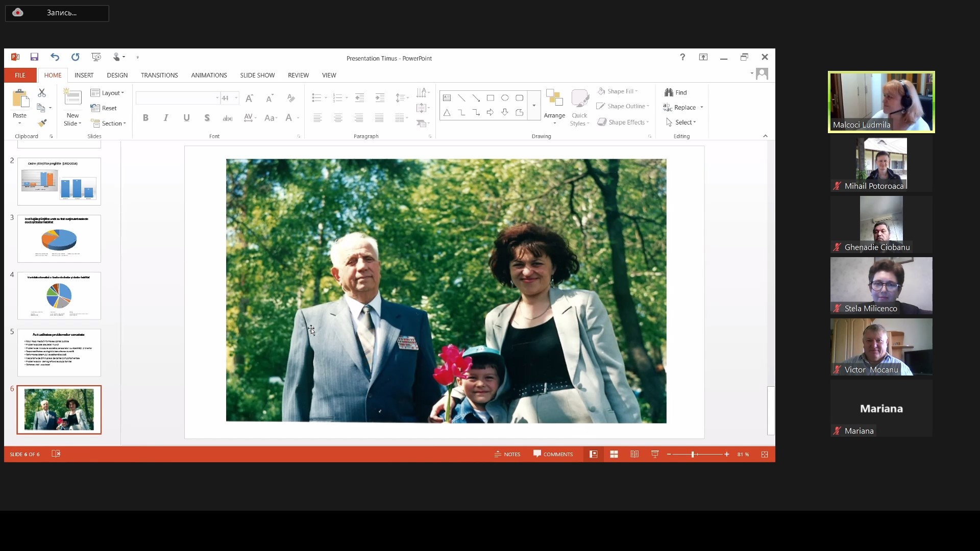Toggle Strikethrough formatting

(x=228, y=118)
